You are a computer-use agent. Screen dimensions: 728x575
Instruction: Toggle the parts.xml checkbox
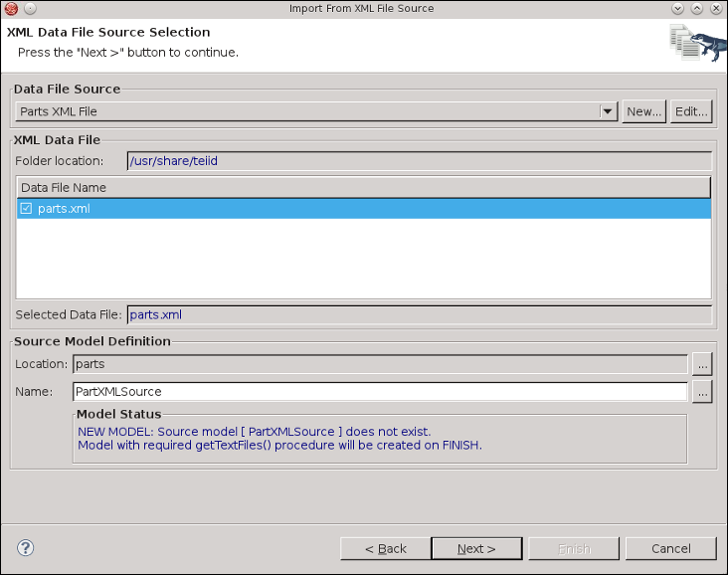coord(26,209)
